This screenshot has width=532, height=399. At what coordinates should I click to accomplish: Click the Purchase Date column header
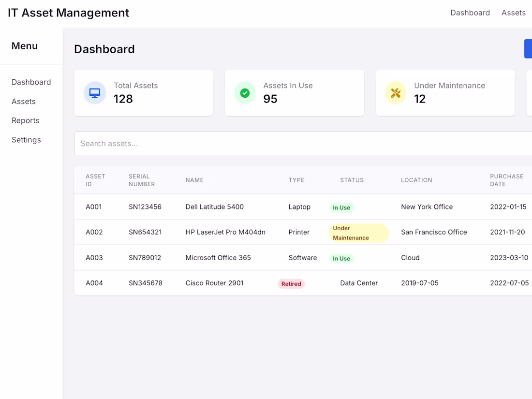tap(506, 180)
